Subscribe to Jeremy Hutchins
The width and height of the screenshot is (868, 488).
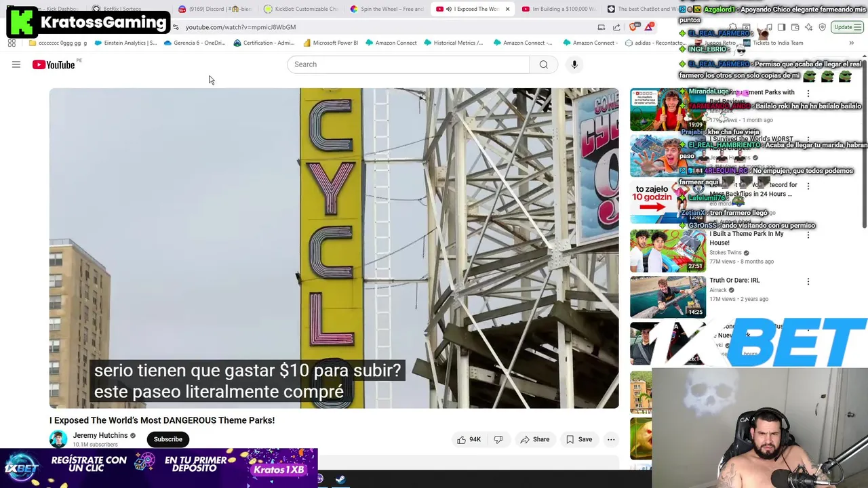167,439
